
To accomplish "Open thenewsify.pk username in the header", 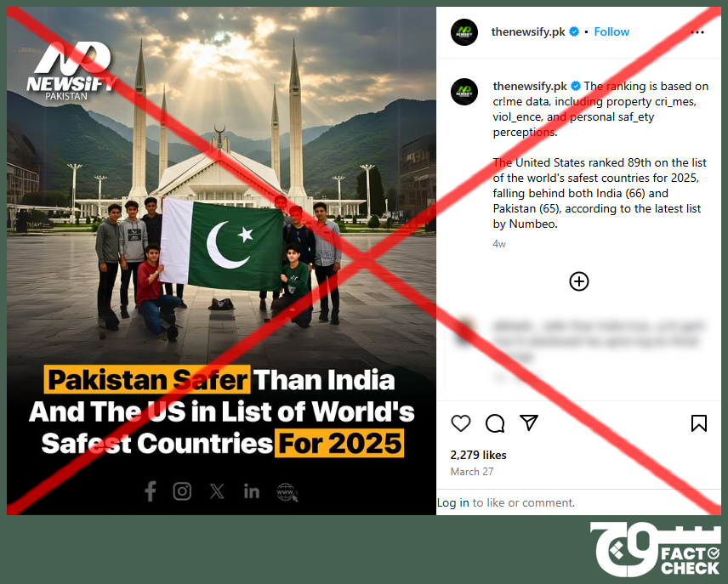I will click(x=528, y=31).
